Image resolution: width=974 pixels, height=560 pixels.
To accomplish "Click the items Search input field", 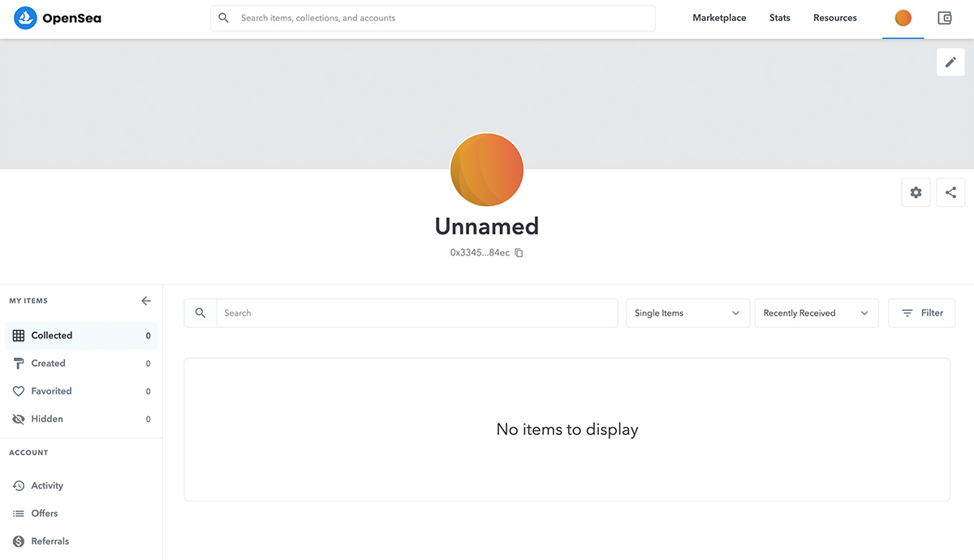I will 416,313.
